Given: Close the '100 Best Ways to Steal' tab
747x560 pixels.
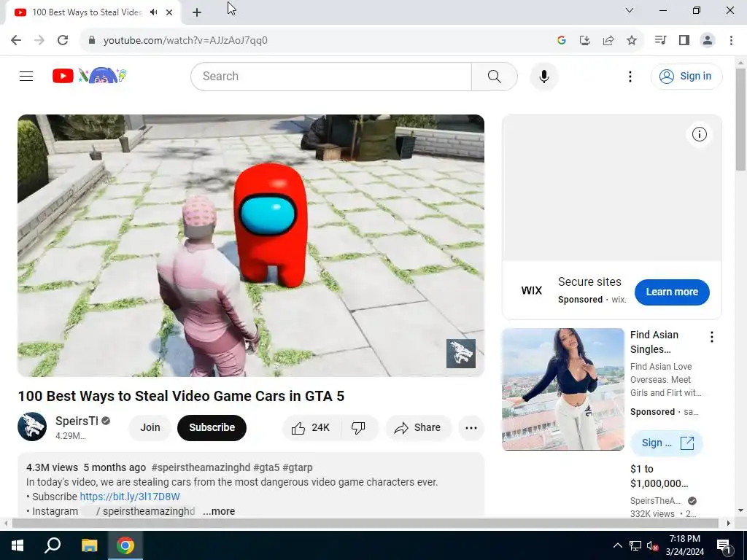Looking at the screenshot, I should click(169, 12).
